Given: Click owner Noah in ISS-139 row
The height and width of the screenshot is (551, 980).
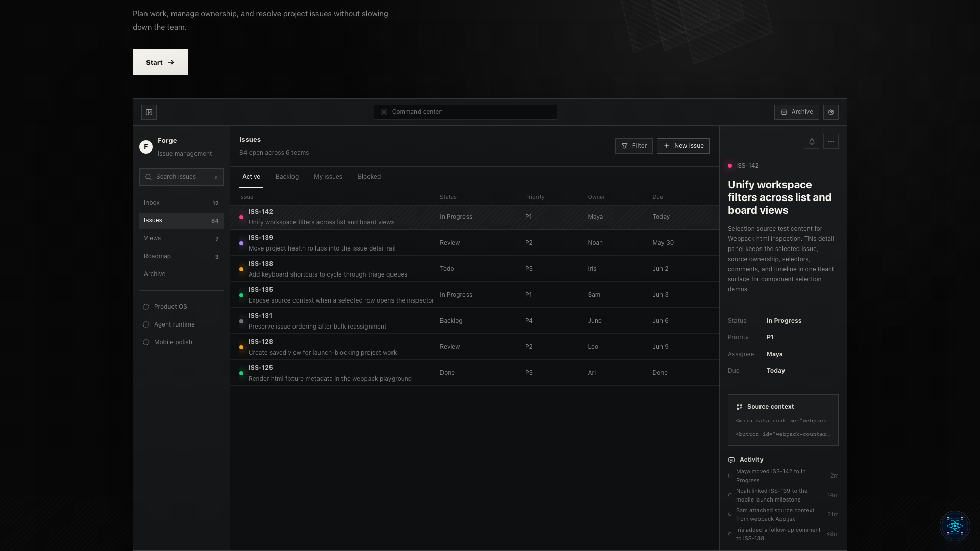Looking at the screenshot, I should click(595, 243).
